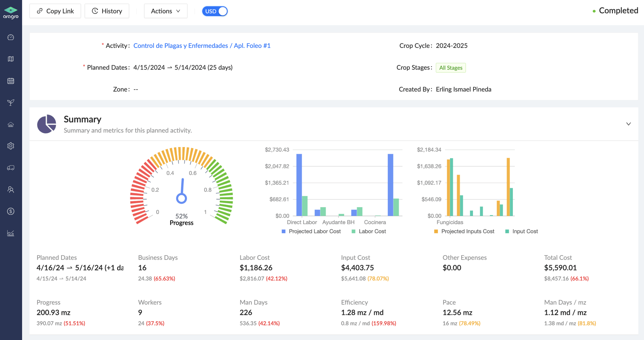This screenshot has height=340, width=644.
Task: Open logistics using the truck icon
Action: [x=11, y=167]
